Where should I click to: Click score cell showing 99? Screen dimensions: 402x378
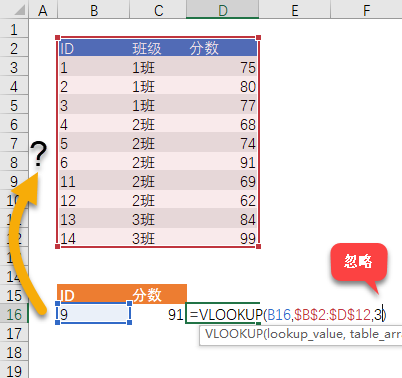point(222,238)
